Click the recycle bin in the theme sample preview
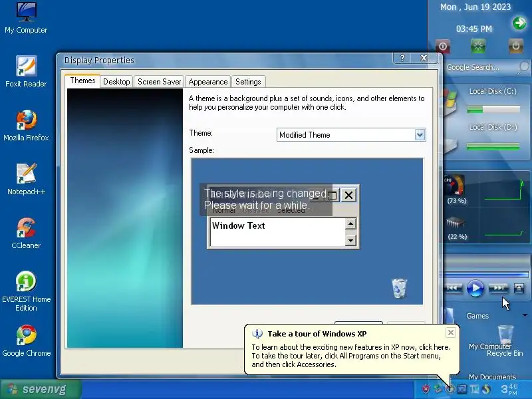The image size is (532, 399). click(400, 289)
